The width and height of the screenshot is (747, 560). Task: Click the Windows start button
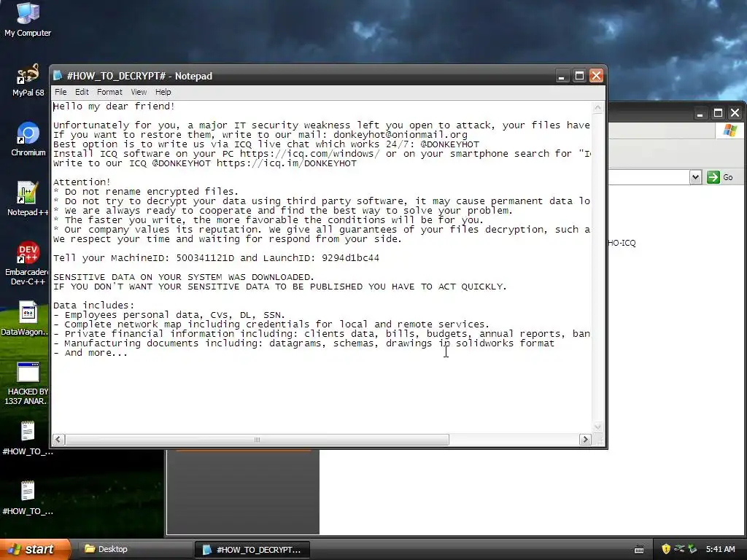tap(34, 549)
